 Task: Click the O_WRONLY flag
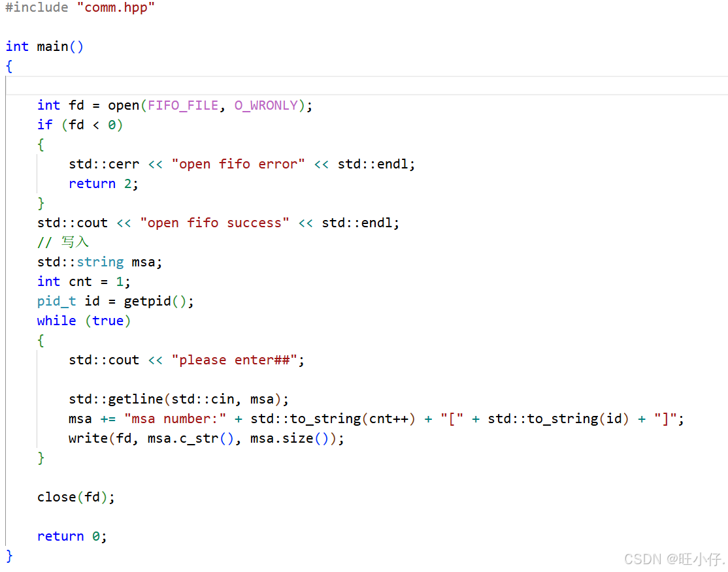pyautogui.click(x=266, y=106)
